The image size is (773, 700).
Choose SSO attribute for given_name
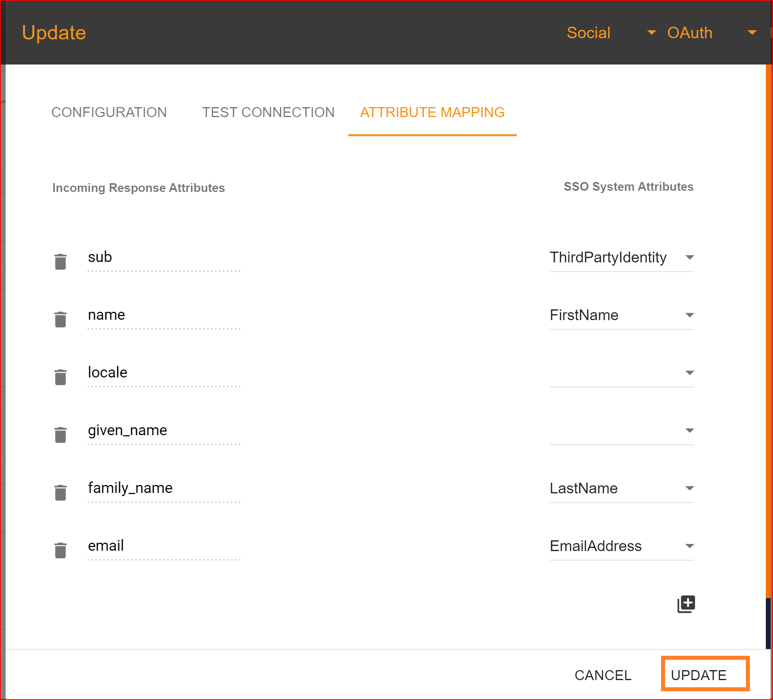point(621,431)
